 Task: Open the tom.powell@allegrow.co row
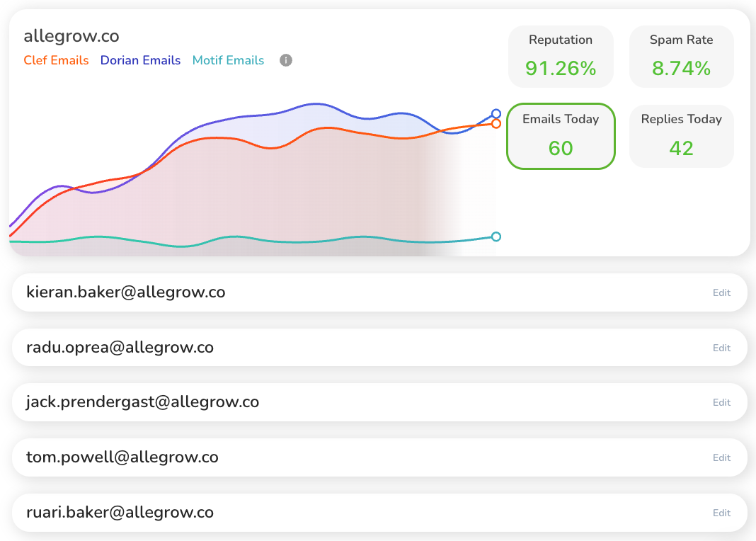point(122,457)
